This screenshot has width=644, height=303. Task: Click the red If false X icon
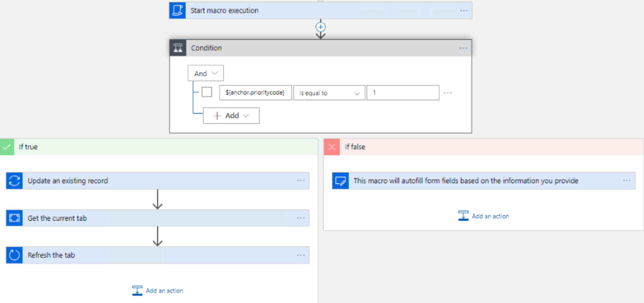tap(332, 147)
